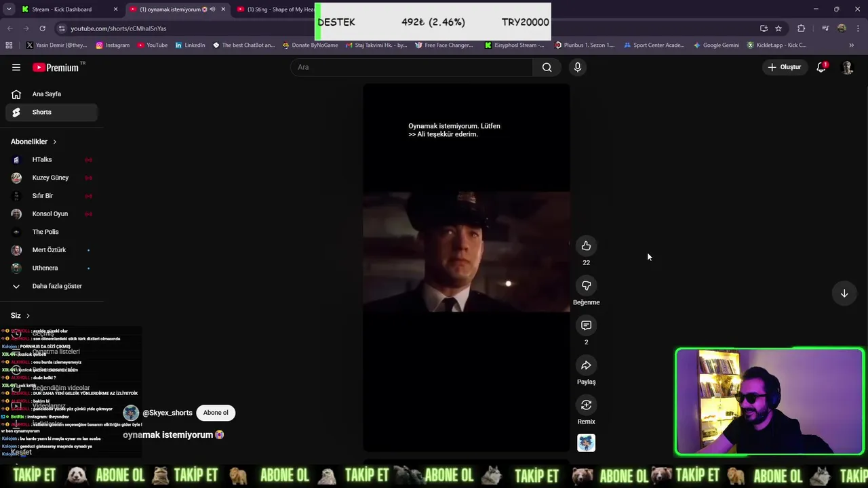Open the YouTube hamburger guide menu
This screenshot has height=488, width=868.
pyautogui.click(x=16, y=67)
